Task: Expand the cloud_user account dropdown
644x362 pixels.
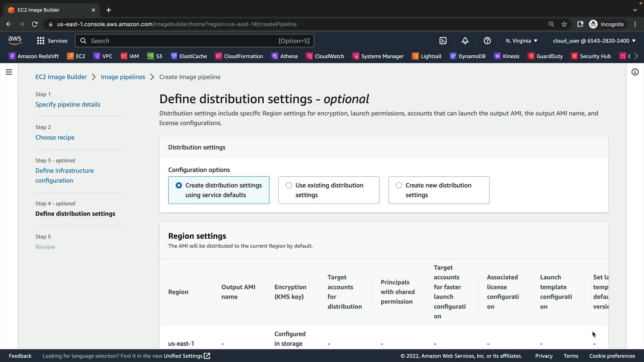Action: (x=594, y=41)
